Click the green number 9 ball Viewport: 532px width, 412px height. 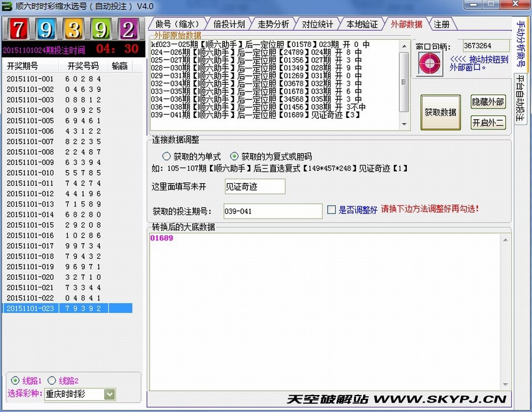point(101,29)
